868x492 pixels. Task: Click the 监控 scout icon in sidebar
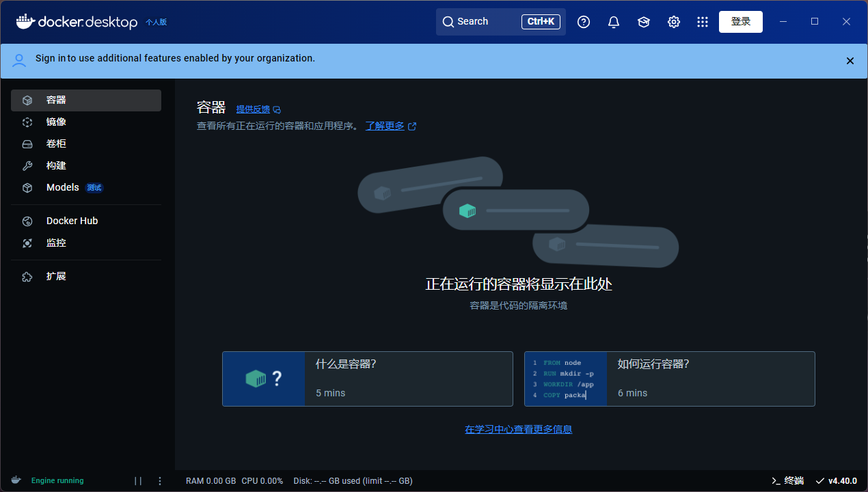27,243
